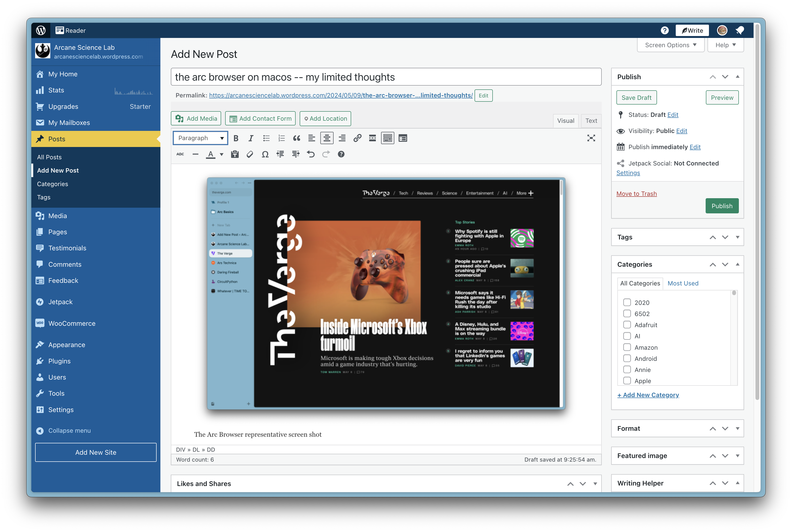The height and width of the screenshot is (532, 792).
Task: Apply blockquote formatting
Action: (x=297, y=138)
